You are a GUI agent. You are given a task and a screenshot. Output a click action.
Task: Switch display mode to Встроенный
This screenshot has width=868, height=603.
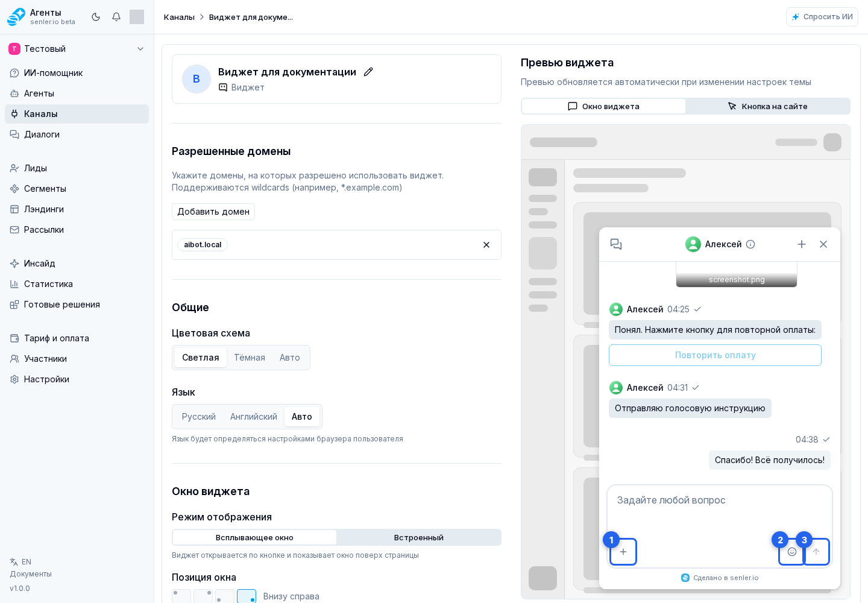419,537
